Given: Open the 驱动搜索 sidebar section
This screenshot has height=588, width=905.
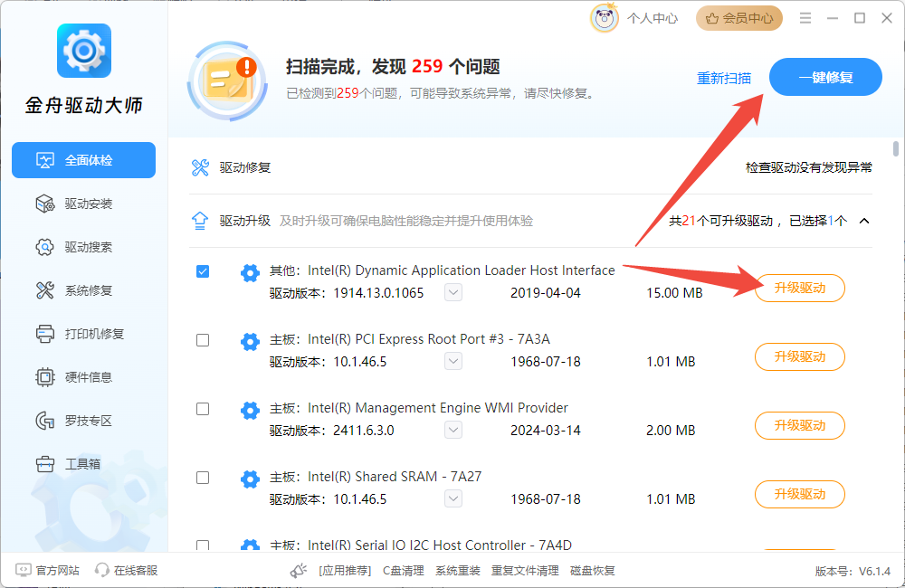Looking at the screenshot, I should click(83, 247).
